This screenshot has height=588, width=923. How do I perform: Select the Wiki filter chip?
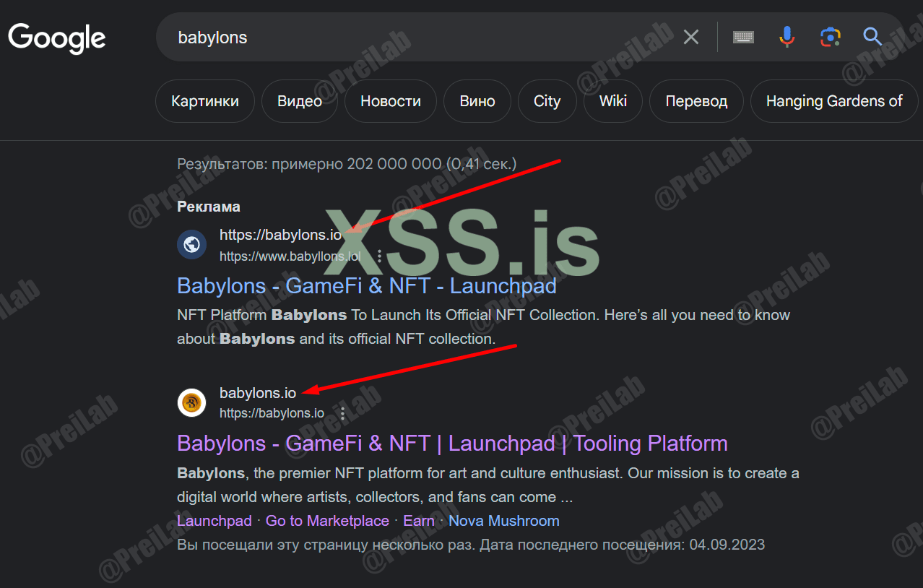tap(613, 101)
